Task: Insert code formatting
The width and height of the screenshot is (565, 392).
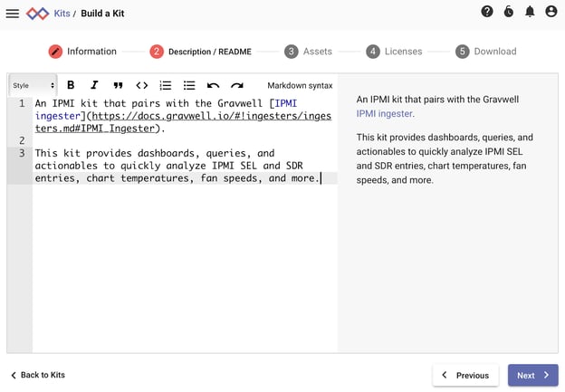Action: [141, 85]
